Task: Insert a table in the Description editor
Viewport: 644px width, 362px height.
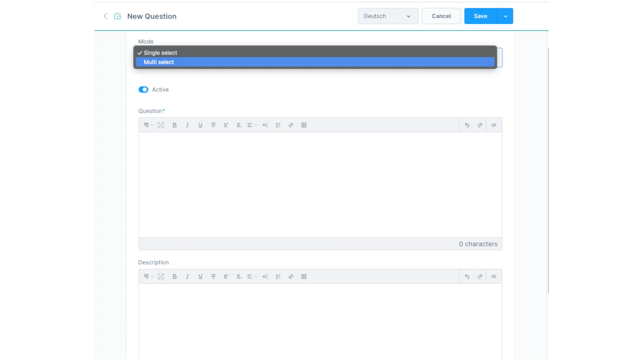Action: [x=304, y=276]
